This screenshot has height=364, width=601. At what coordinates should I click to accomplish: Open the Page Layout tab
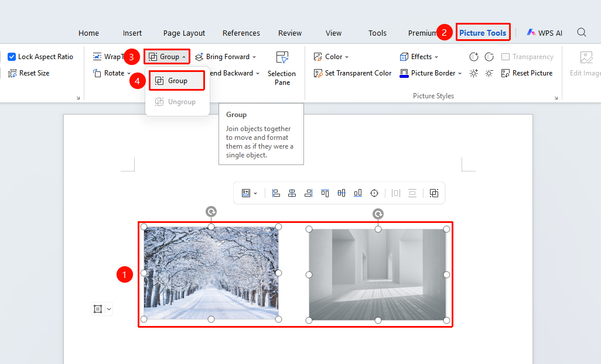click(x=184, y=33)
